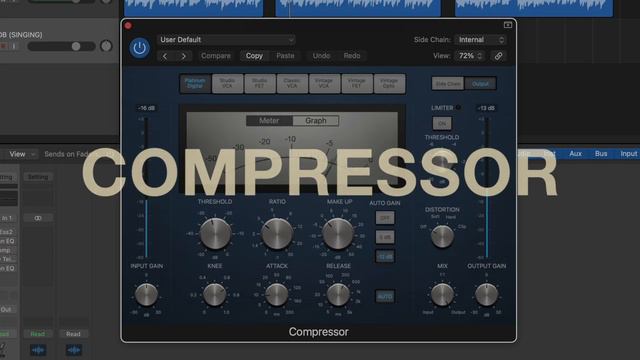
Task: Select the rightmost audio region in the tracks area
Action: pos(534,7)
